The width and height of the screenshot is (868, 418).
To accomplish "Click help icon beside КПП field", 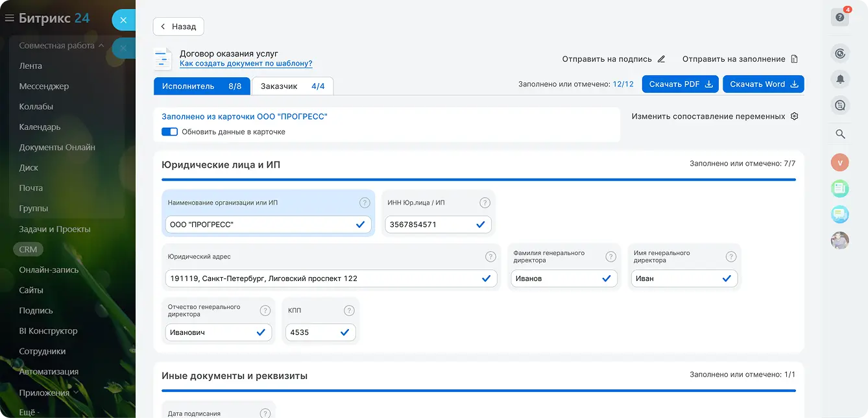I will point(349,310).
